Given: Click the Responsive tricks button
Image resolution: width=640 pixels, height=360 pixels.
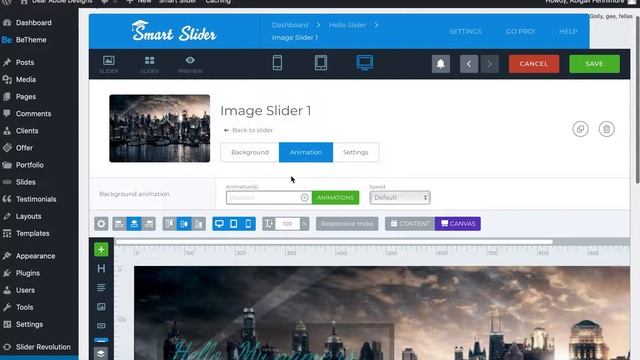Looking at the screenshot, I should (x=347, y=224).
